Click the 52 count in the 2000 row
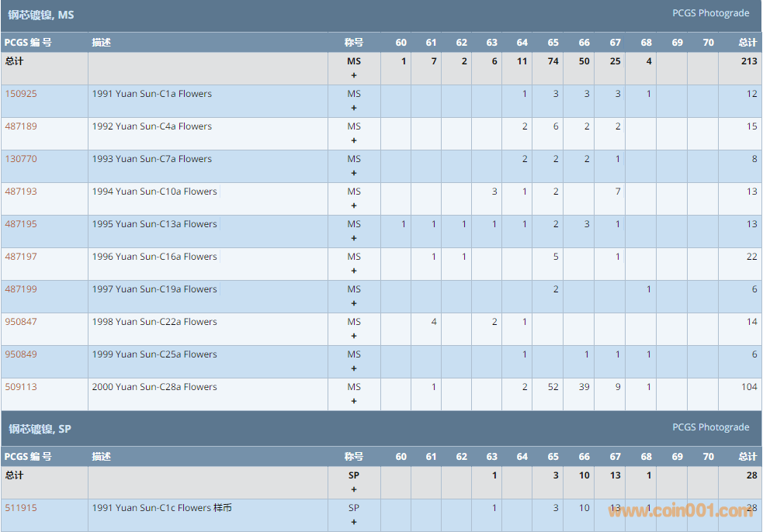Screen dimensions: 763x532 [553, 387]
